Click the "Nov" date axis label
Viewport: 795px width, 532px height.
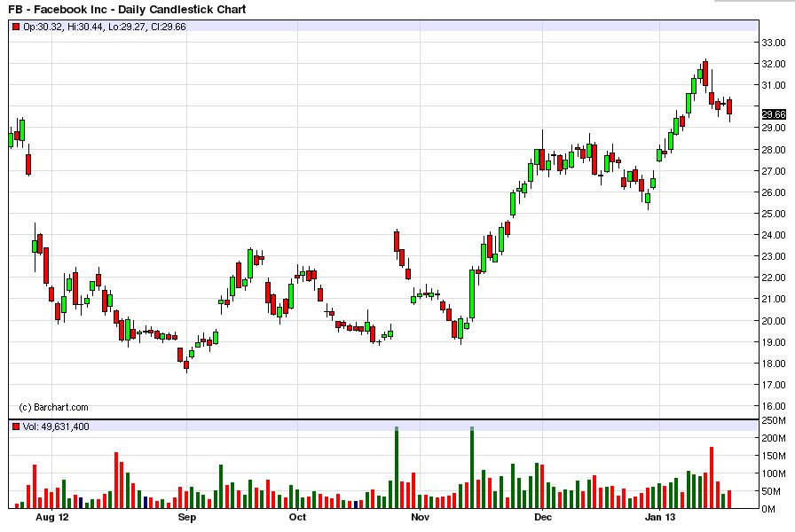tap(420, 517)
